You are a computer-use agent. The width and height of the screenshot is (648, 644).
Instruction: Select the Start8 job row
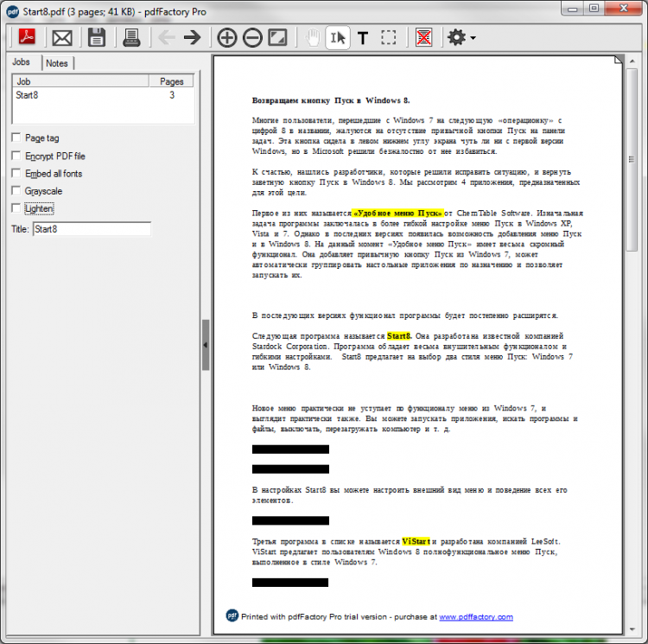pyautogui.click(x=103, y=95)
